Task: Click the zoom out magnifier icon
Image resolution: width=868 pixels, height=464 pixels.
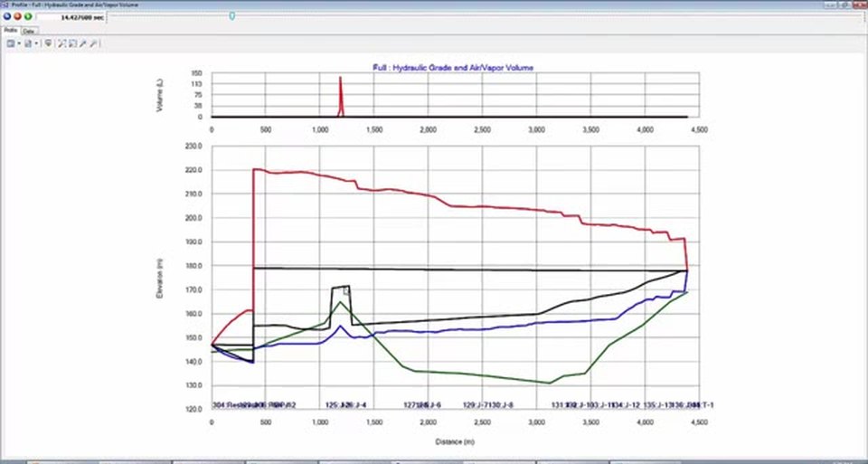Action: (93, 43)
